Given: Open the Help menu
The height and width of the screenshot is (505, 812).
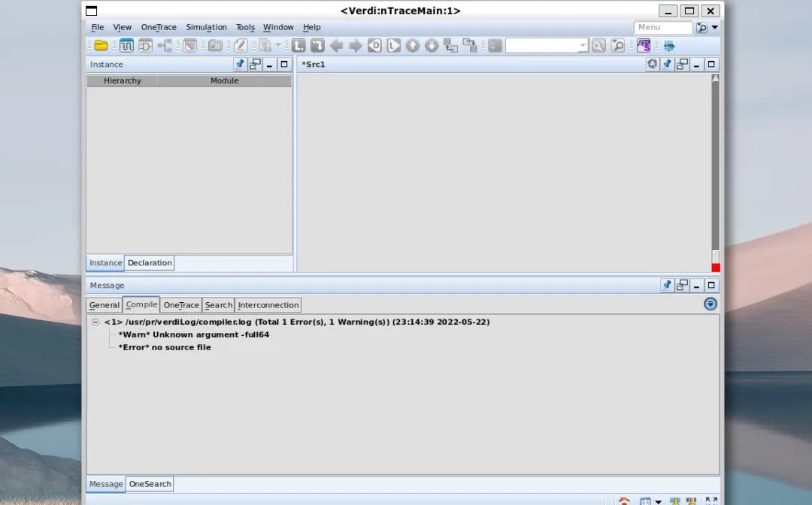Looking at the screenshot, I should 312,27.
